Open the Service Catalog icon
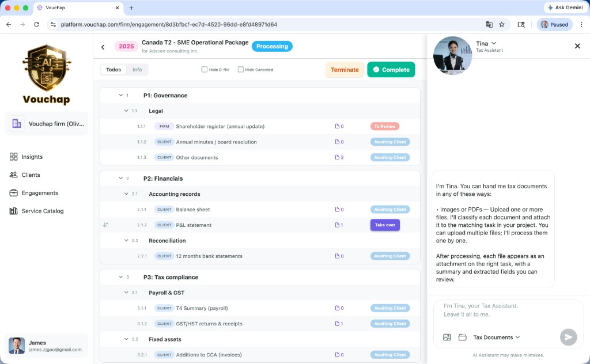Image resolution: width=590 pixels, height=364 pixels. tap(14, 211)
